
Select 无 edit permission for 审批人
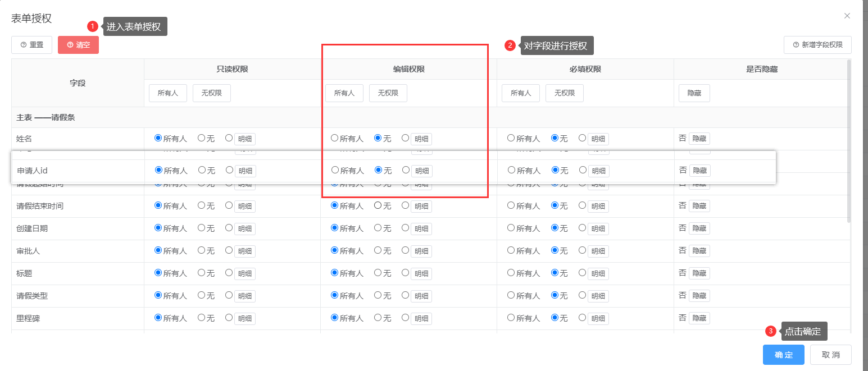378,250
